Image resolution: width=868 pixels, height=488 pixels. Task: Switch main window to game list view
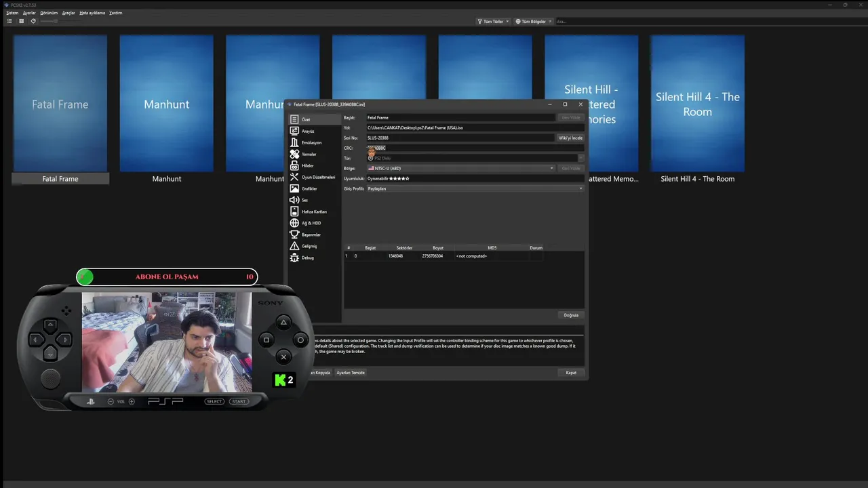click(x=9, y=21)
